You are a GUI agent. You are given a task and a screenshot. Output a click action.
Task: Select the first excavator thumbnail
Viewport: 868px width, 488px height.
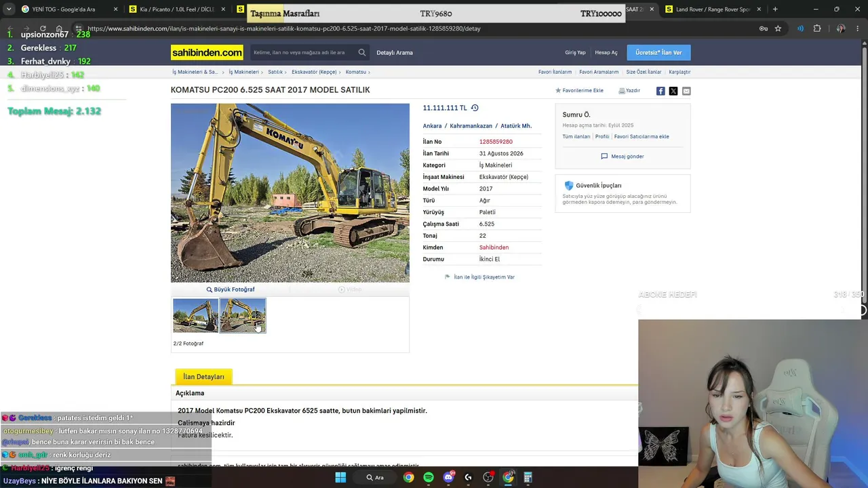[x=195, y=316]
